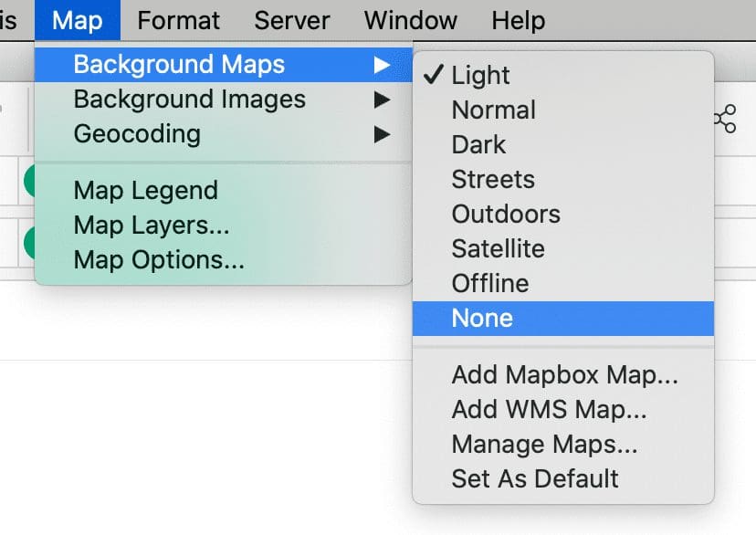Select the Satellite background map

(498, 248)
